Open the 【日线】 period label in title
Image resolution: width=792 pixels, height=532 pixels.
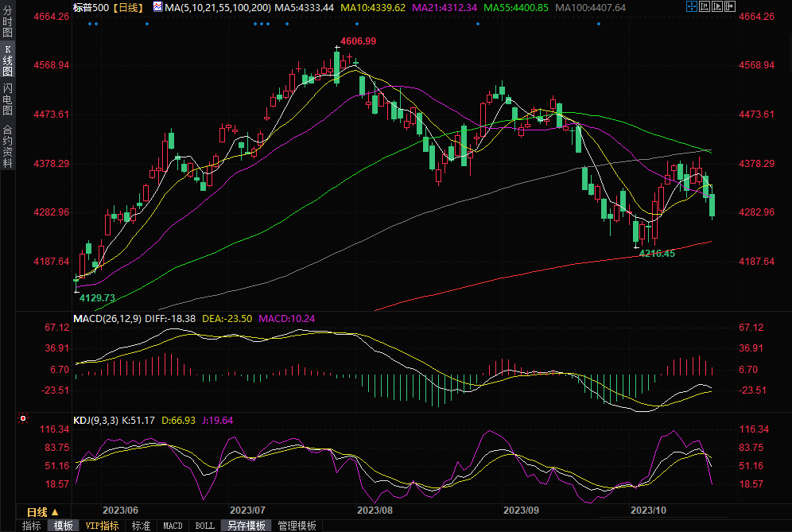pos(127,7)
